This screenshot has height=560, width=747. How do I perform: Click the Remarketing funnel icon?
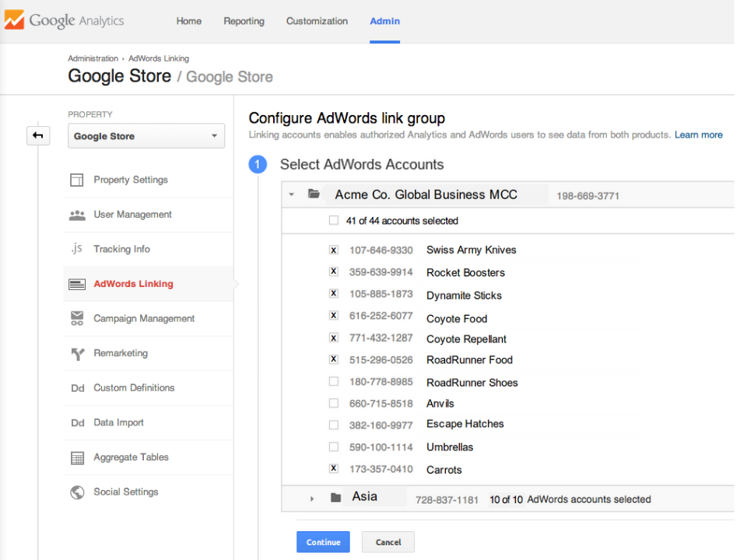(x=78, y=354)
